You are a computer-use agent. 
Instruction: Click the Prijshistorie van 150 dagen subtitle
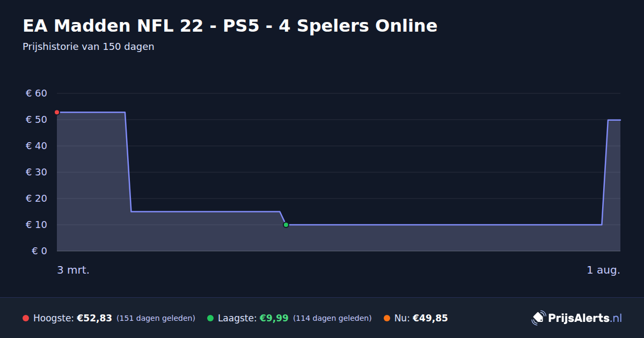[x=89, y=47]
